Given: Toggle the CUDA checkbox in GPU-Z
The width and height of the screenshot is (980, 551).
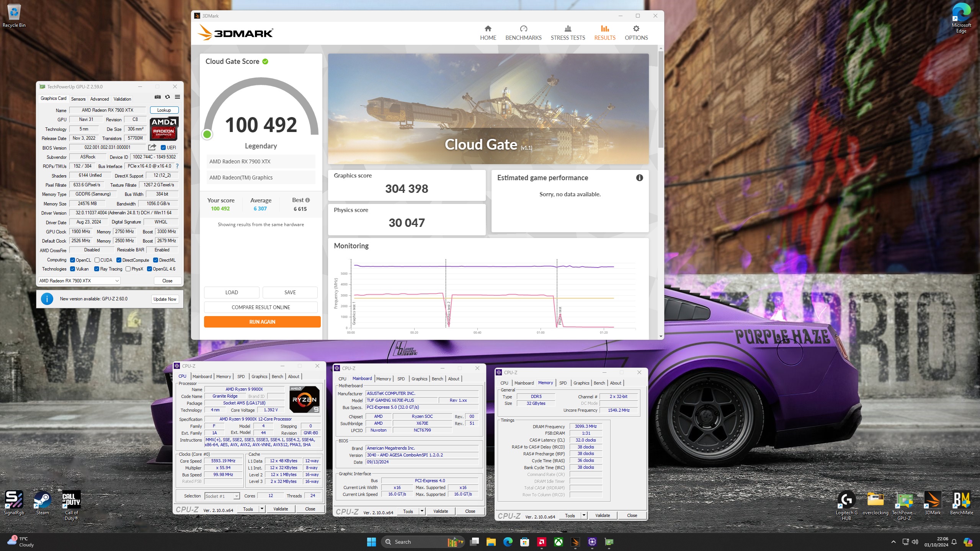Looking at the screenshot, I should [97, 260].
